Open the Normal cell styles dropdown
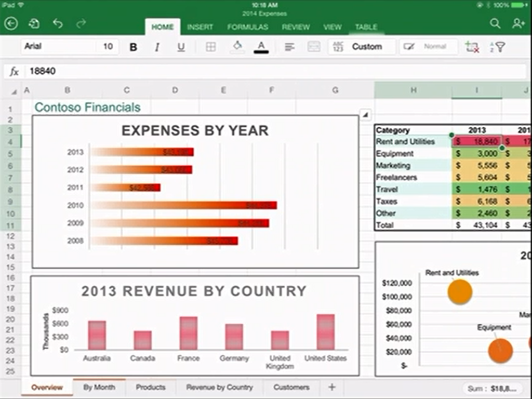Viewport: 532px width, 399px height. tap(429, 47)
